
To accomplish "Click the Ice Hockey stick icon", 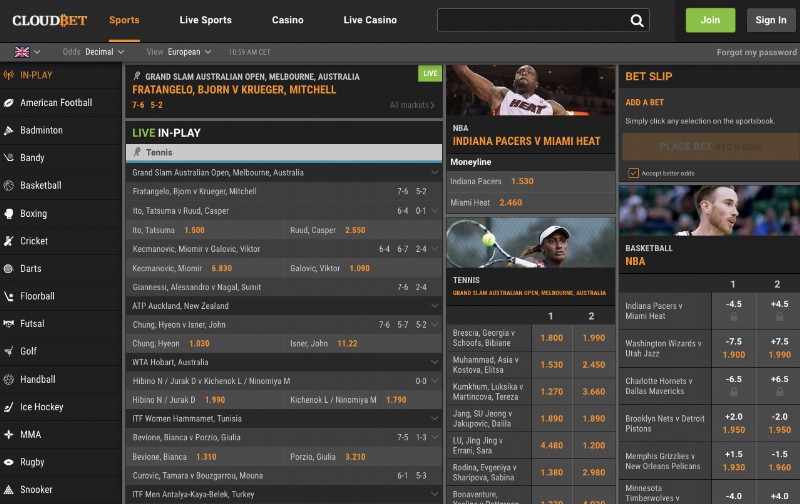I will tap(9, 407).
